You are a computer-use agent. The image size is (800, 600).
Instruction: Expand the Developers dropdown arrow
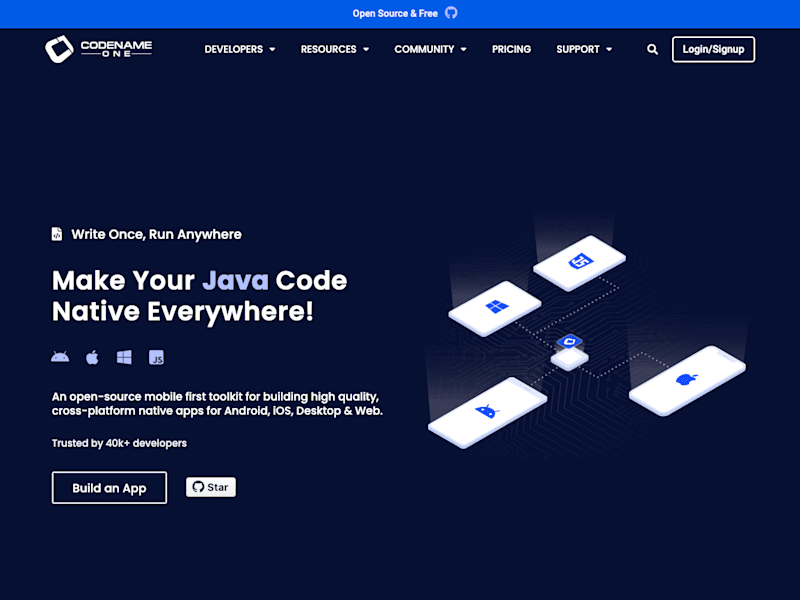pyautogui.click(x=272, y=49)
